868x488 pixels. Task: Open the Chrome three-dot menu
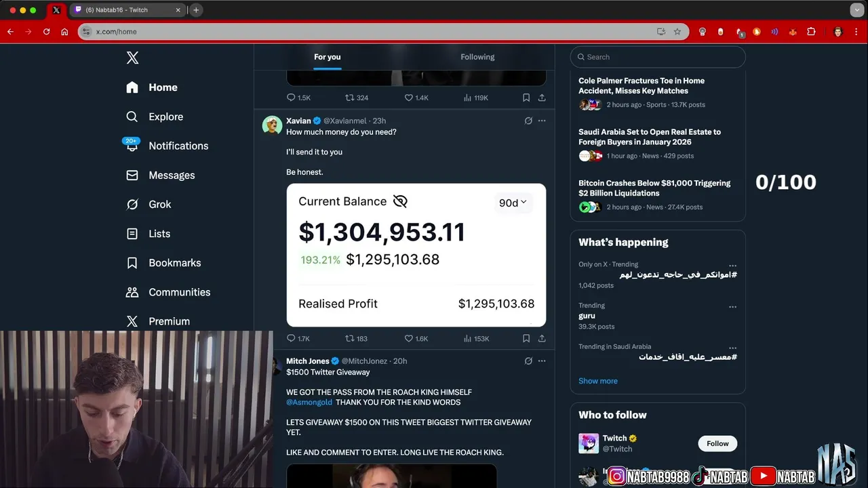pyautogui.click(x=857, y=32)
